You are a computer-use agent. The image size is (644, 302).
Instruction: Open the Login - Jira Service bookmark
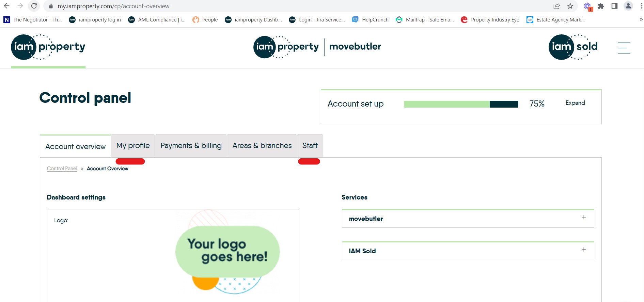tap(317, 19)
